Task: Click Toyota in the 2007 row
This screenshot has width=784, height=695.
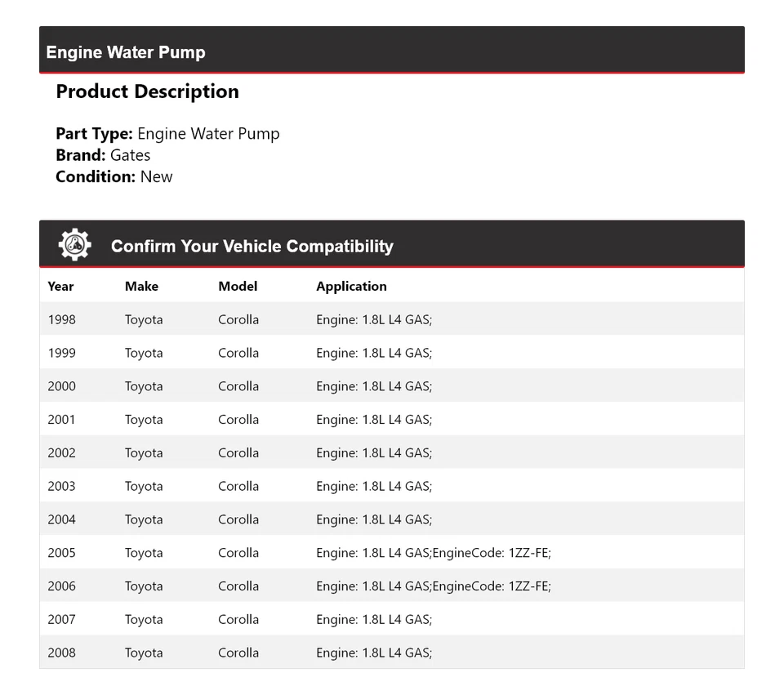Action: (144, 619)
